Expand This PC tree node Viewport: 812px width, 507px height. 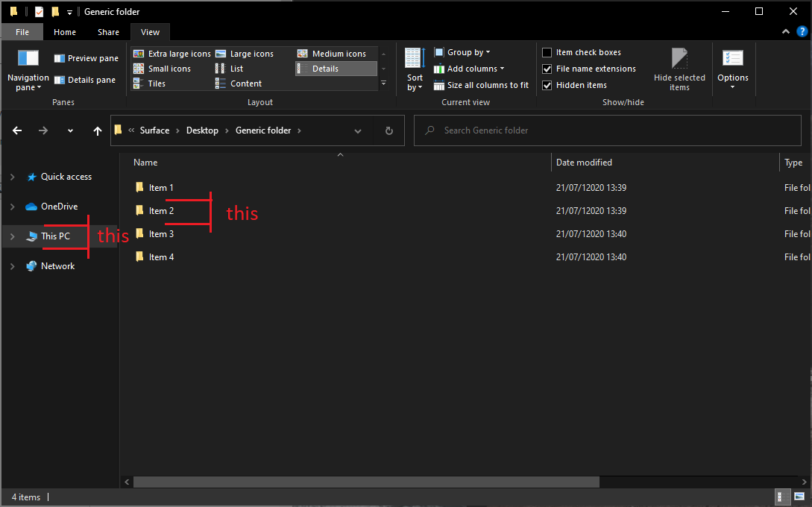(x=13, y=236)
